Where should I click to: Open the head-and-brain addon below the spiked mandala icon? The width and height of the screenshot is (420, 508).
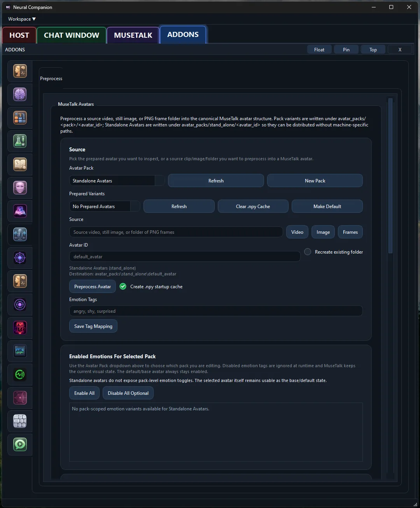coord(20,281)
